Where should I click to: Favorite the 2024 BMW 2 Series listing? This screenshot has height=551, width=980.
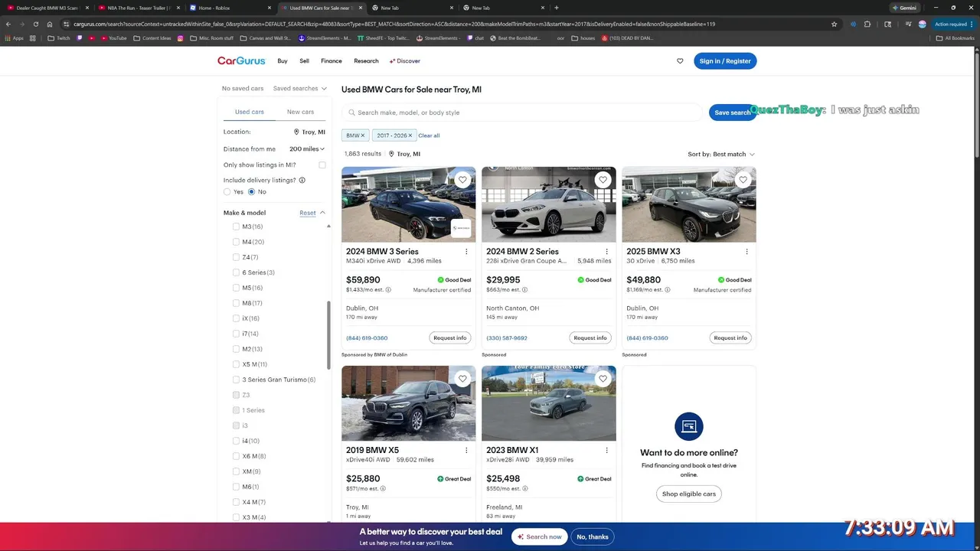603,180
